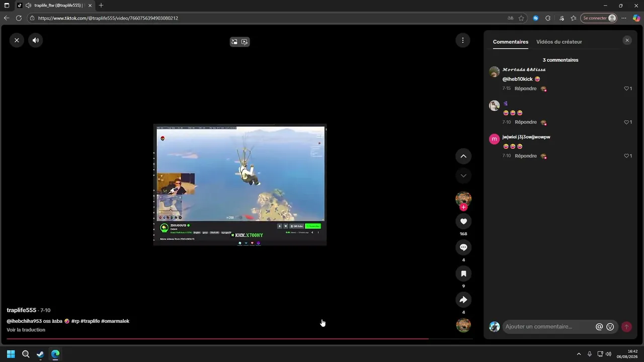This screenshot has width=644, height=362.
Task: Like the video with heart icon
Action: pyautogui.click(x=463, y=221)
